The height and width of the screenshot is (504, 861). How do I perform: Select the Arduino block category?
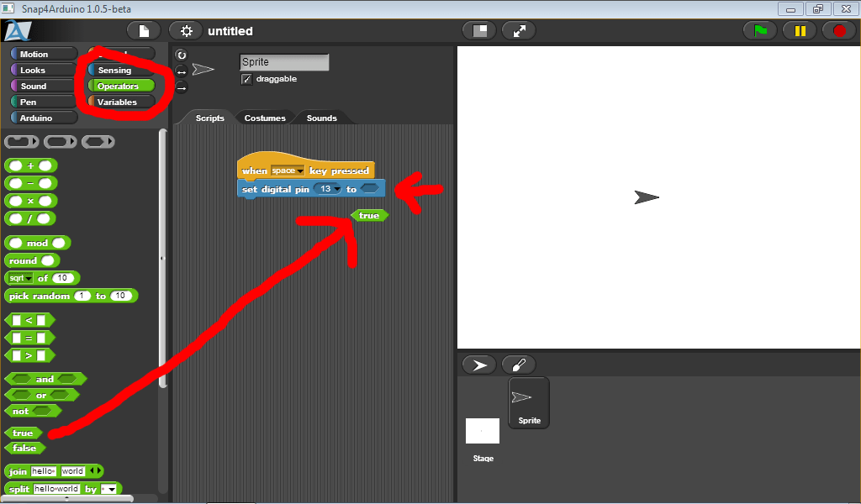click(x=44, y=118)
